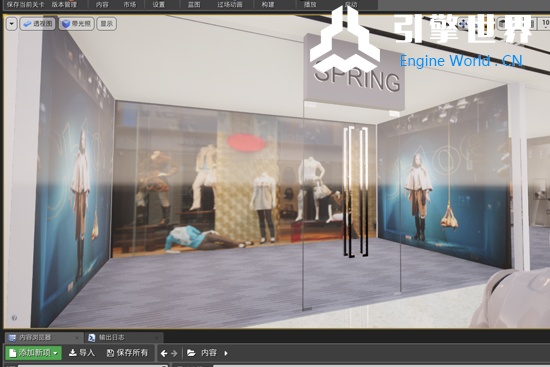Click 保存当前关卡 in the top toolbar

tap(25, 5)
